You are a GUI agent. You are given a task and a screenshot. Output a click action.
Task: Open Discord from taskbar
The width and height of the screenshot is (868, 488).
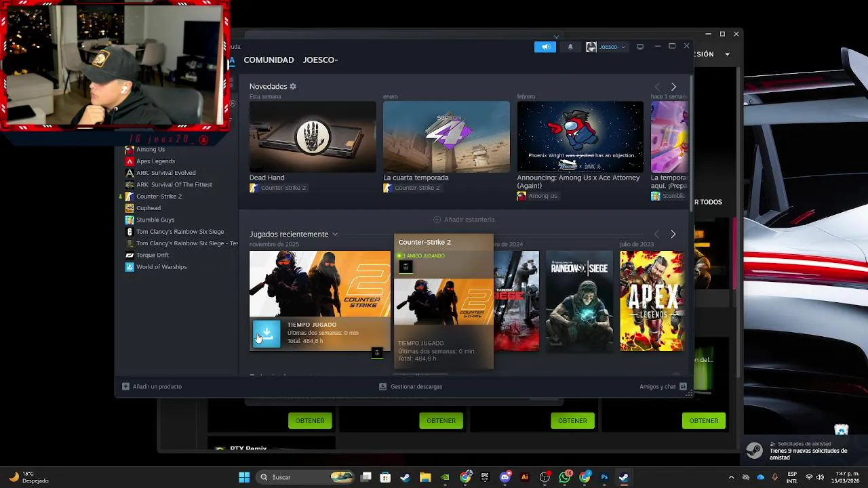point(505,477)
